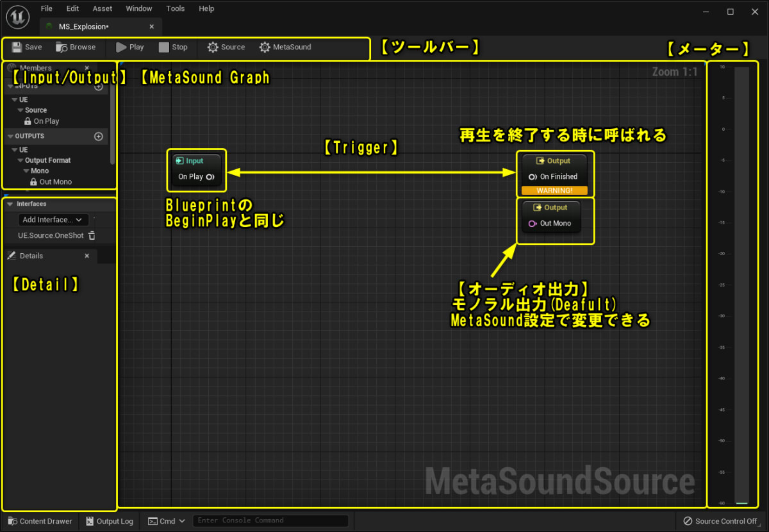Open the Content Drawer
This screenshot has width=769, height=532.
[x=38, y=520]
